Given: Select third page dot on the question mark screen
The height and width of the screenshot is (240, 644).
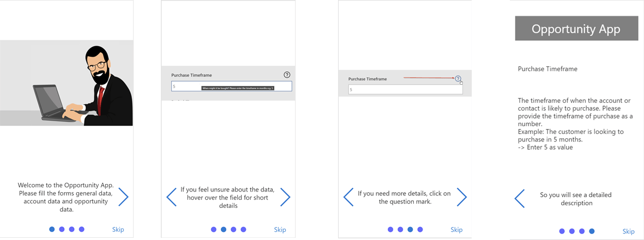Looking at the screenshot, I should click(410, 230).
